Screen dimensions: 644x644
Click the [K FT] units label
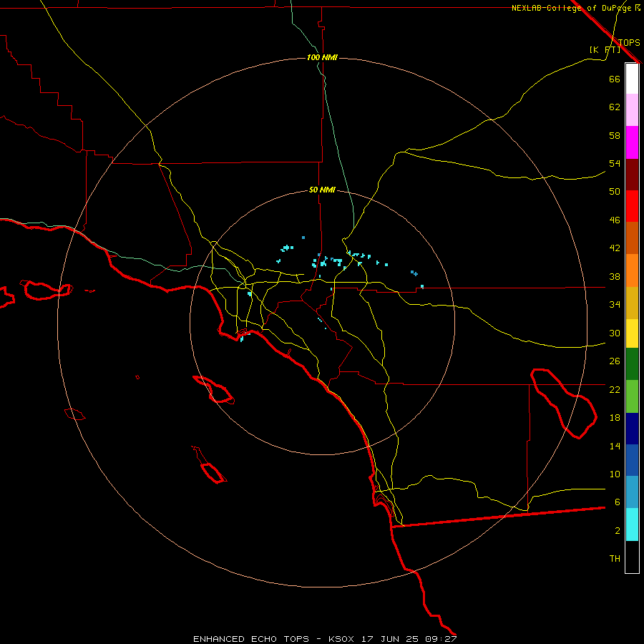pyautogui.click(x=605, y=49)
